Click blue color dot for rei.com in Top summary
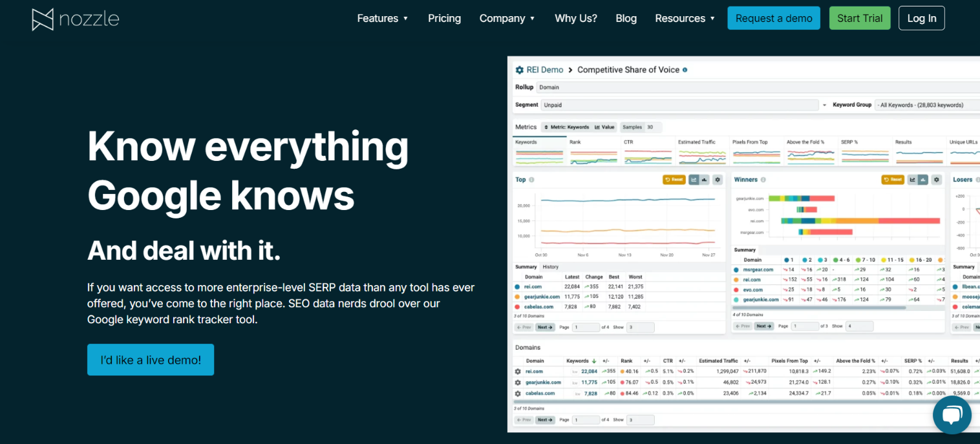980x444 pixels. click(517, 286)
